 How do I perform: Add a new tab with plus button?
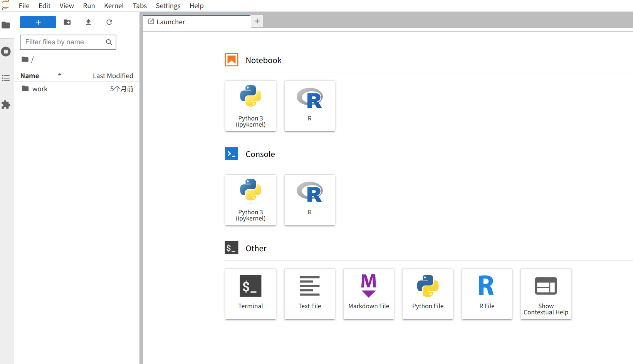pyautogui.click(x=257, y=21)
